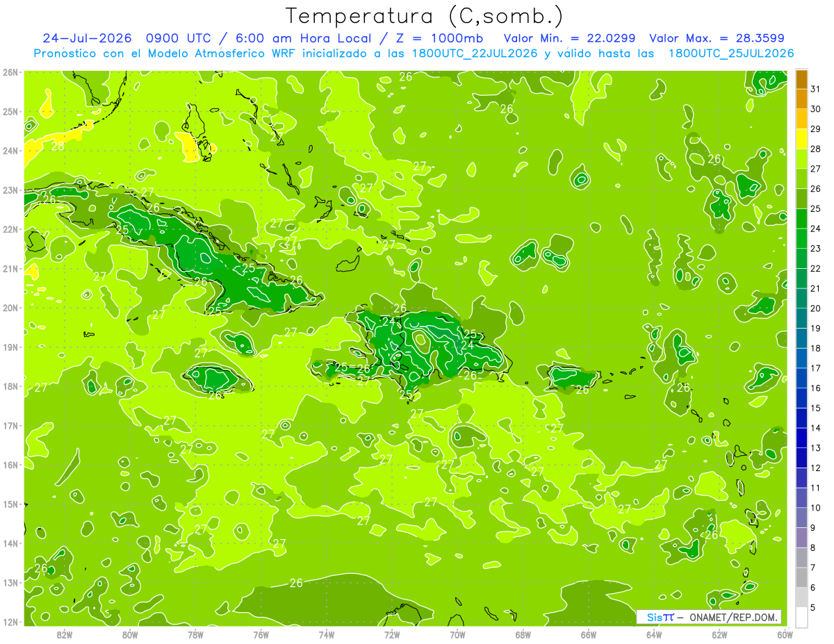The height and width of the screenshot is (644, 834).
Task: Click the 76W longitude label
Action: coord(261,634)
